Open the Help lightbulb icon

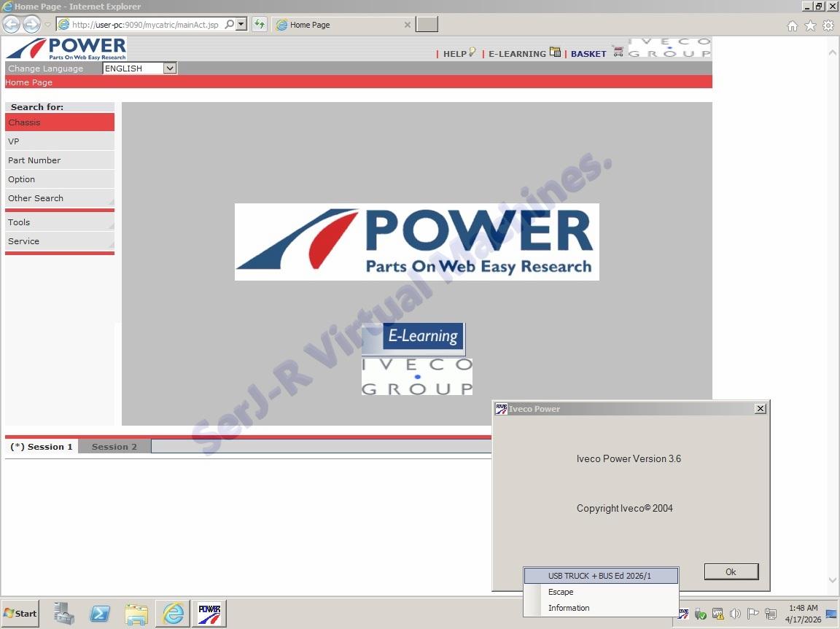pyautogui.click(x=472, y=52)
